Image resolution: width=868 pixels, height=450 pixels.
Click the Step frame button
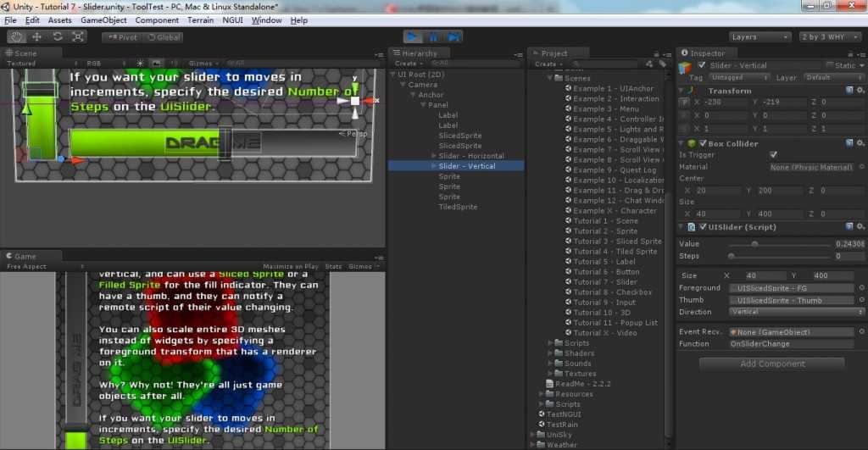453,37
